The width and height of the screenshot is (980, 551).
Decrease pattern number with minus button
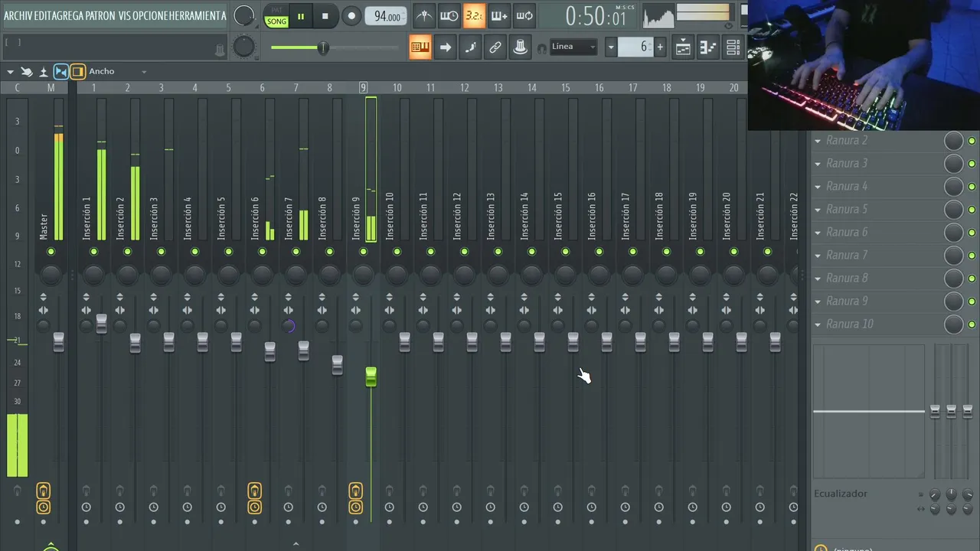611,47
